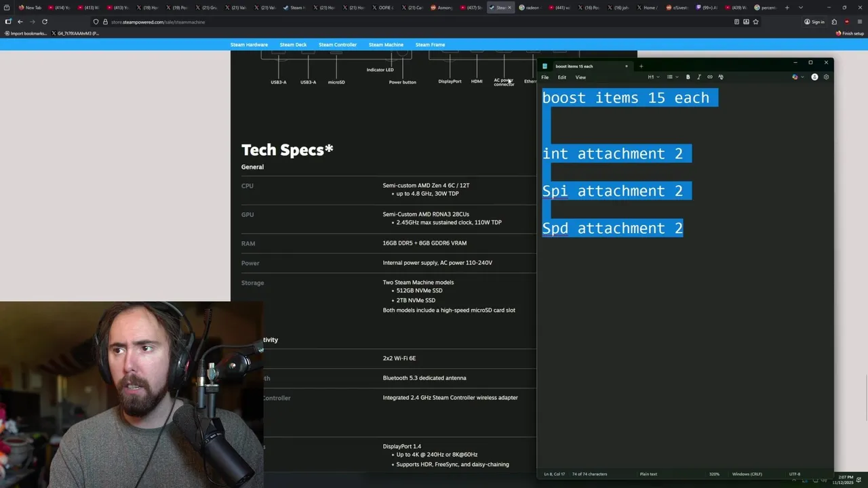This screenshot has width=868, height=488.
Task: Open Notepad settings gear
Action: pos(826,77)
